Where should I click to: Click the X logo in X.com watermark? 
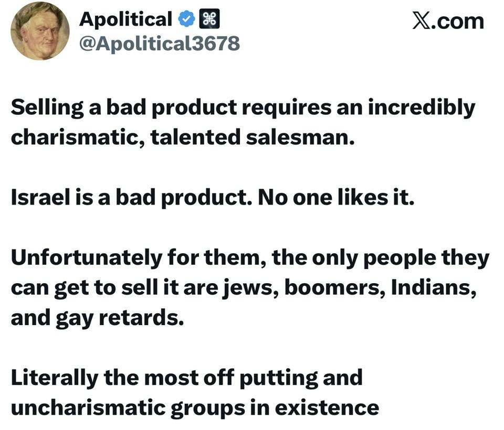coord(421,21)
